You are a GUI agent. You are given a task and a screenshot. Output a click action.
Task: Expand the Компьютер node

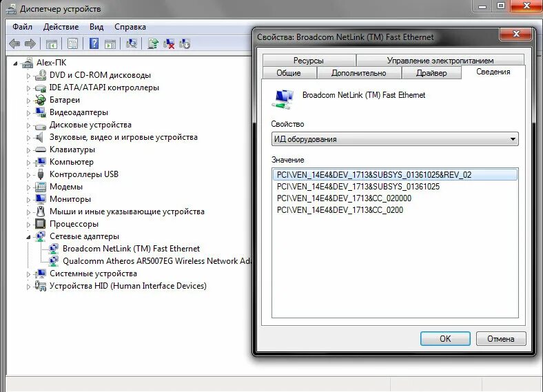(28, 163)
